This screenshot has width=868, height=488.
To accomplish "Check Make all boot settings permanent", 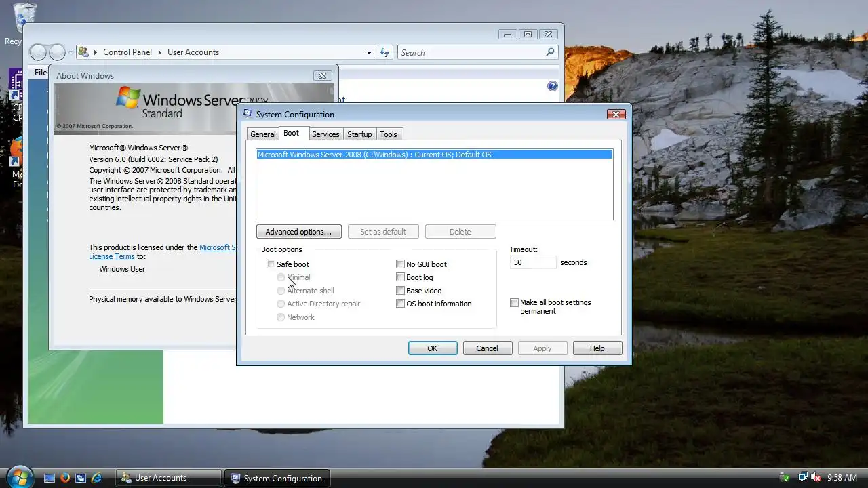I will pos(514,303).
